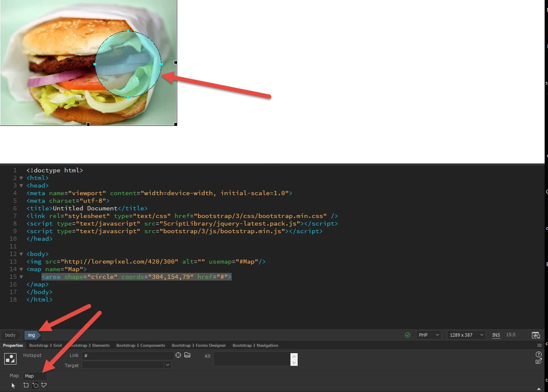Collapse the map tag at line 14
Viewport: 548px width, 392px height.
(x=21, y=269)
